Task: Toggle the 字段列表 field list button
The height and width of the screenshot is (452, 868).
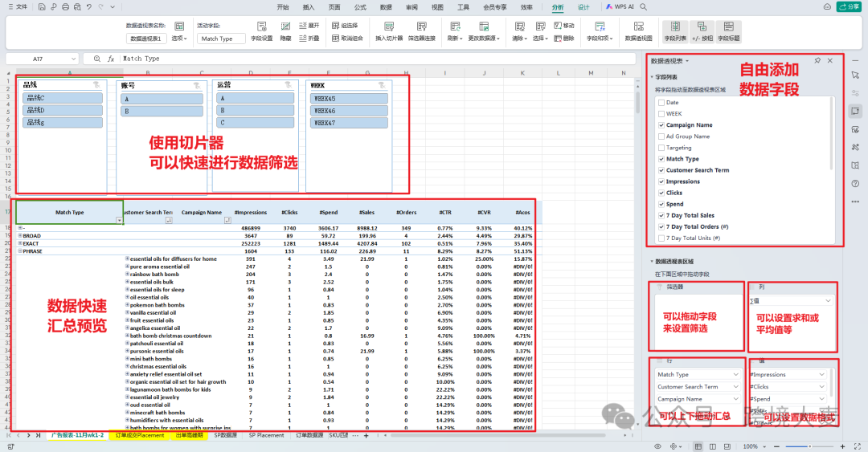Action: (x=675, y=31)
